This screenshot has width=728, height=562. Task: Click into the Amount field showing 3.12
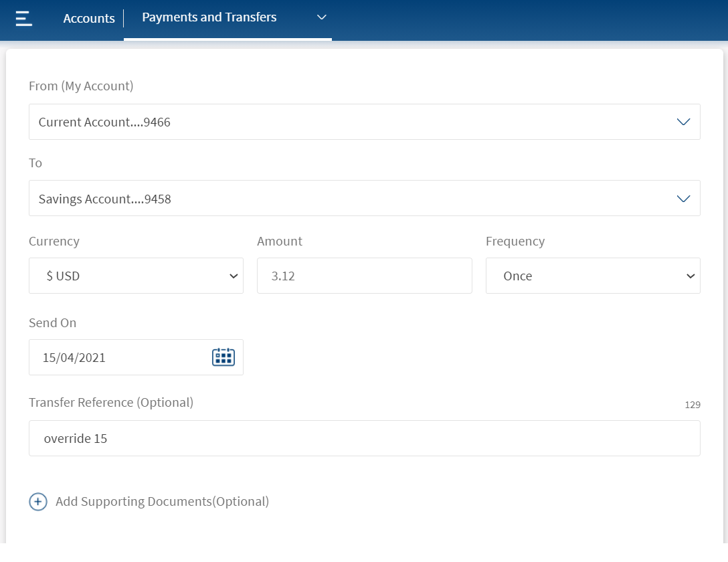364,276
